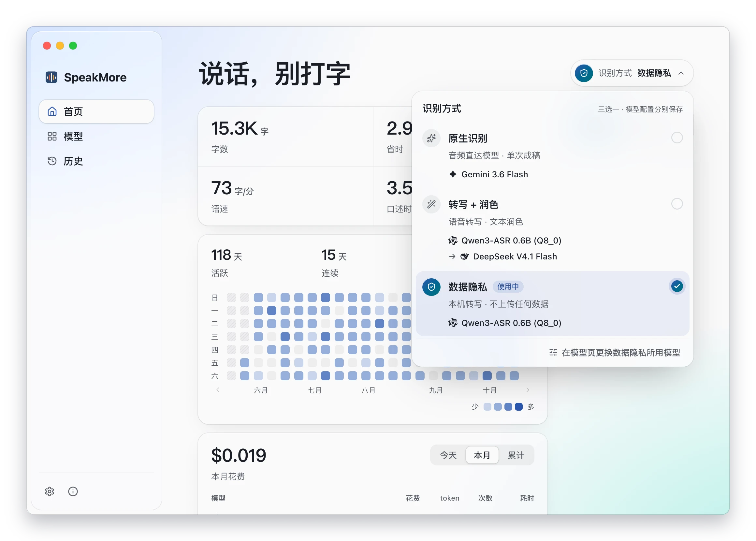
Task: Click the 本机转写 · 不上传任何数据 description
Action: (x=498, y=304)
